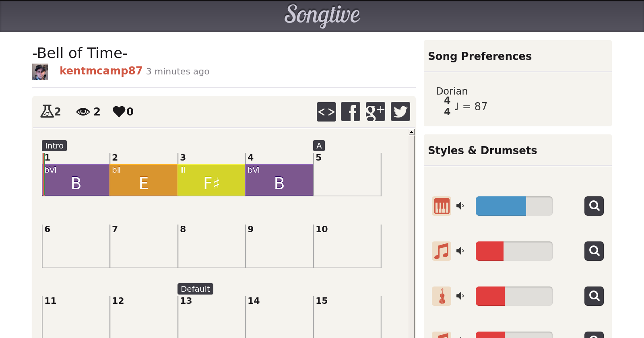This screenshot has height=338, width=644.
Task: Mute the violin track
Action: 460,296
